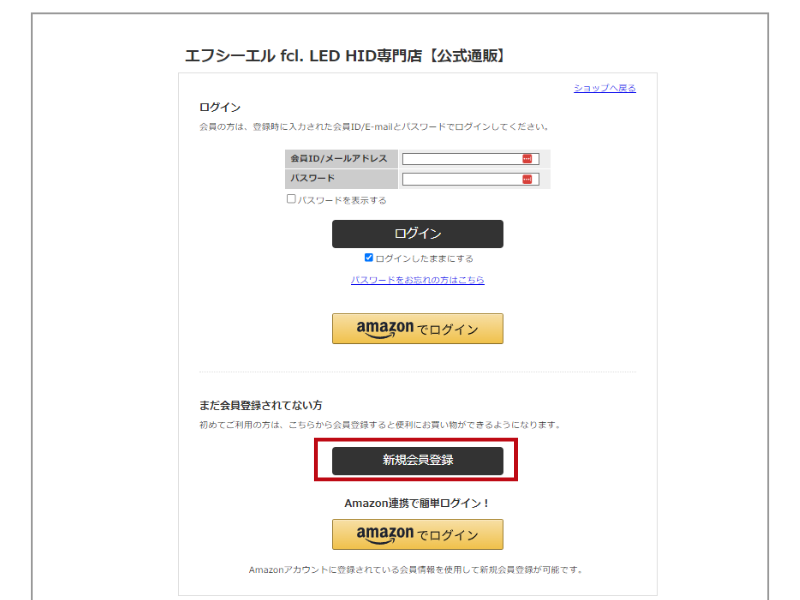Focus the 会員ID/メールアドレス input field
Image resolution: width=800 pixels, height=600 pixels.
(x=470, y=159)
